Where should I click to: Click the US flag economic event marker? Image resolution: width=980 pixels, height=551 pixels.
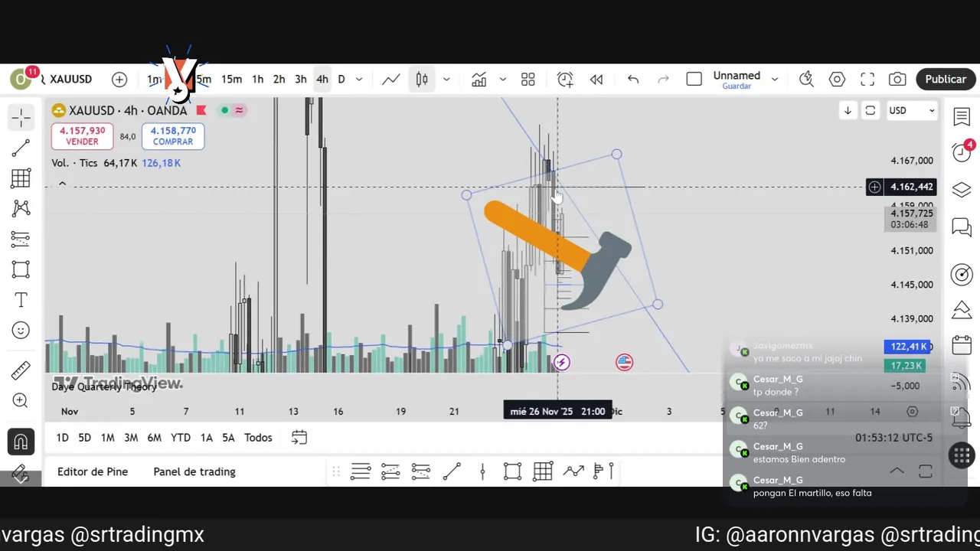click(x=624, y=362)
